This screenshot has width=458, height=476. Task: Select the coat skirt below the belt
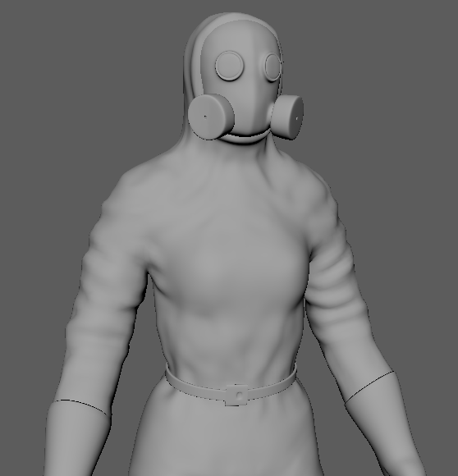(x=225, y=440)
